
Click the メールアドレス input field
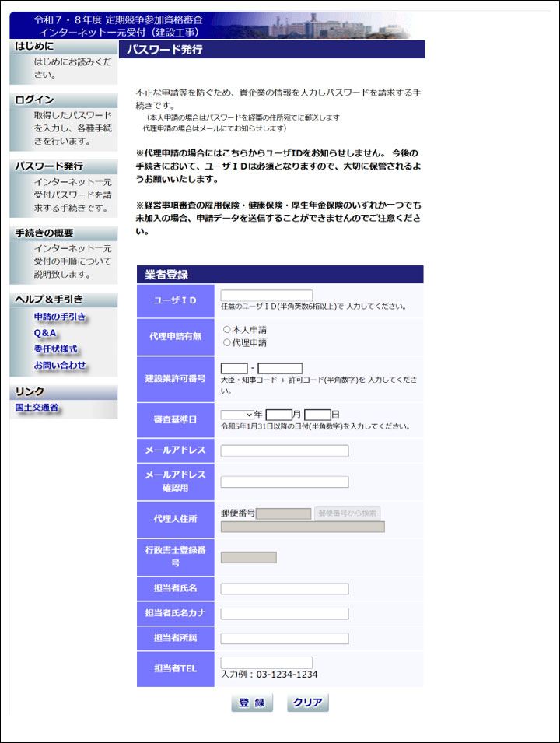tap(285, 450)
